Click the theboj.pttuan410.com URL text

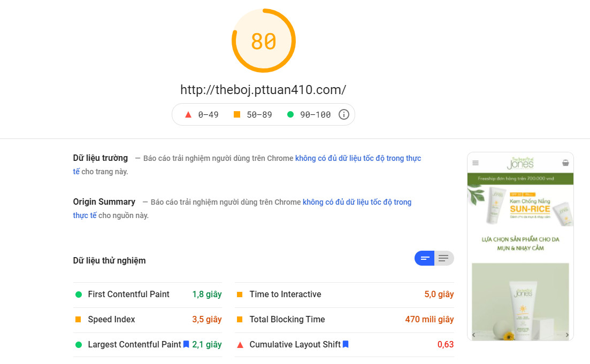point(263,90)
